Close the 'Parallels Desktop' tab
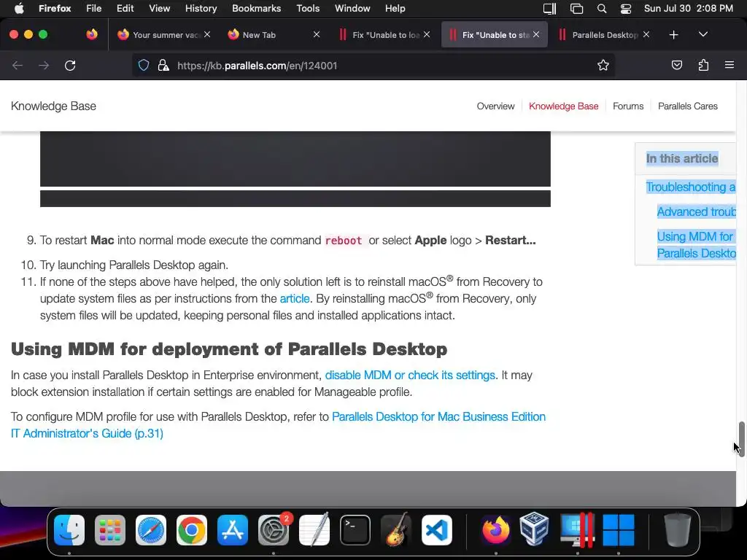This screenshot has height=560, width=747. pyautogui.click(x=646, y=34)
